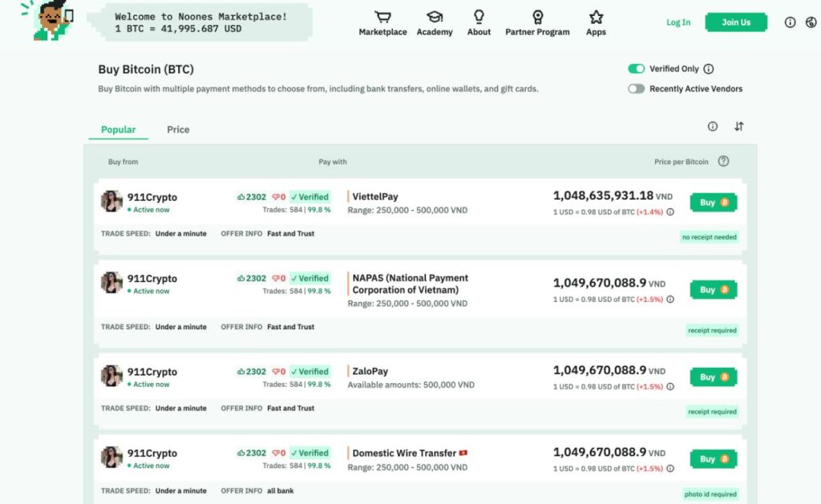Click Vietnam flag beside Domestic Wire Transfer
Screen dimensions: 821x504
tap(463, 454)
